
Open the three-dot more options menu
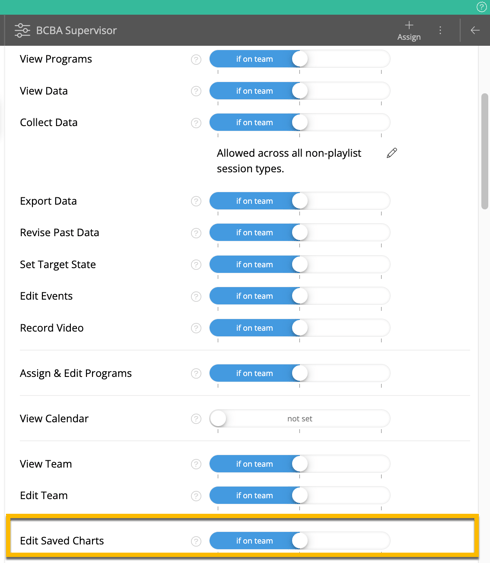(x=440, y=30)
